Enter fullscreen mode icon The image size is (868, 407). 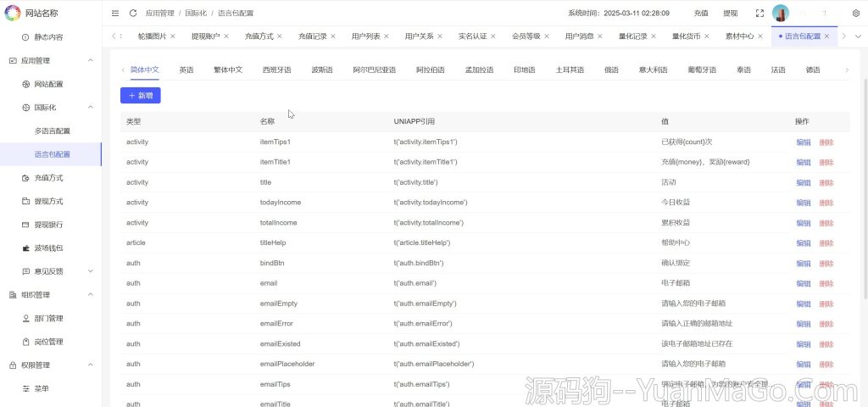(760, 14)
